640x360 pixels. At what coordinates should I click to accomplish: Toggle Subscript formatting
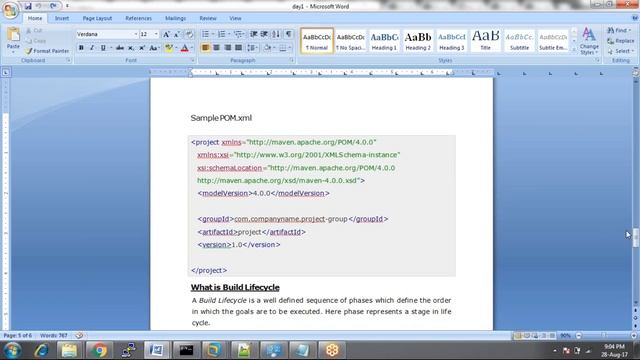click(x=131, y=48)
